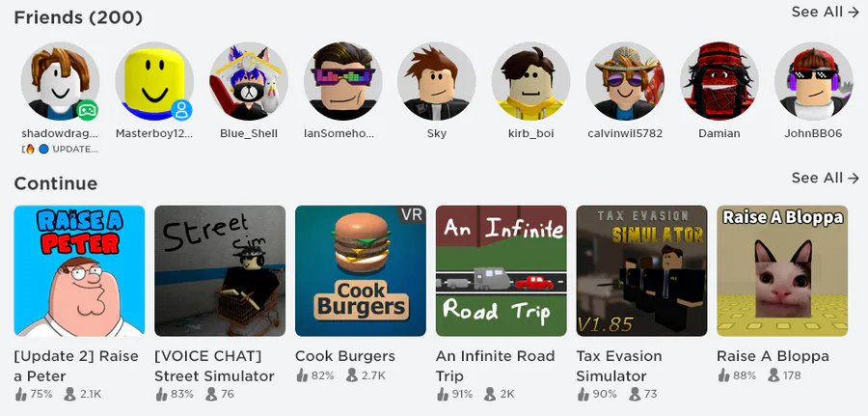This screenshot has height=416, width=868.
Task: Click the in-game status badge on shadowdrag avatar
Action: [87, 111]
